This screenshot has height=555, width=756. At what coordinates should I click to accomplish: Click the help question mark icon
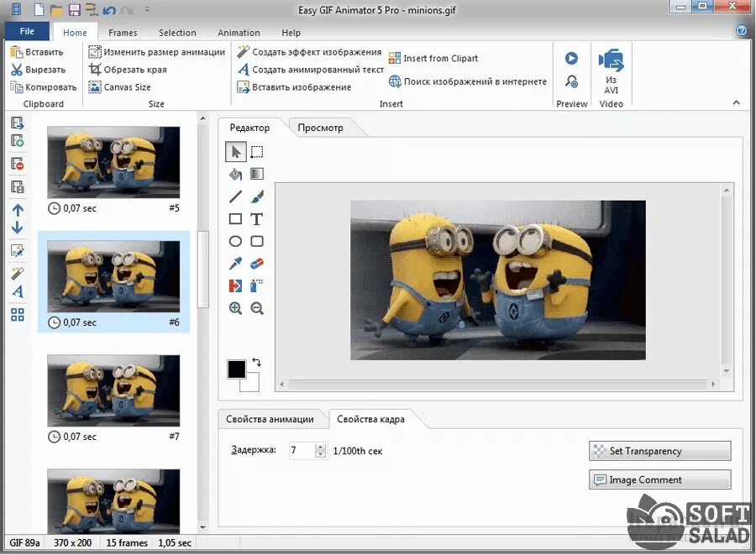742,30
